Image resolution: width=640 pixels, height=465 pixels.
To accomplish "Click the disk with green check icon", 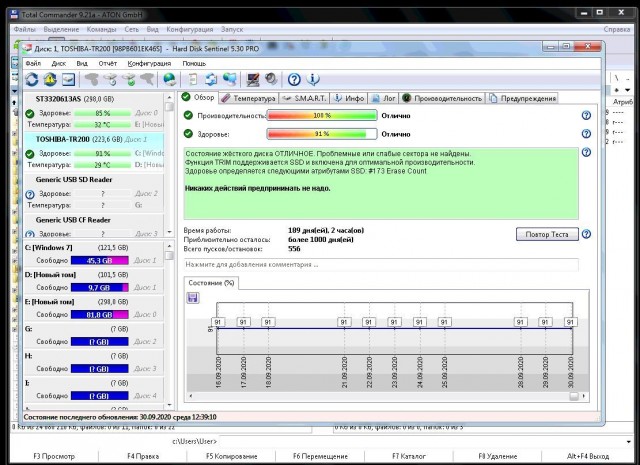I will [x=129, y=79].
